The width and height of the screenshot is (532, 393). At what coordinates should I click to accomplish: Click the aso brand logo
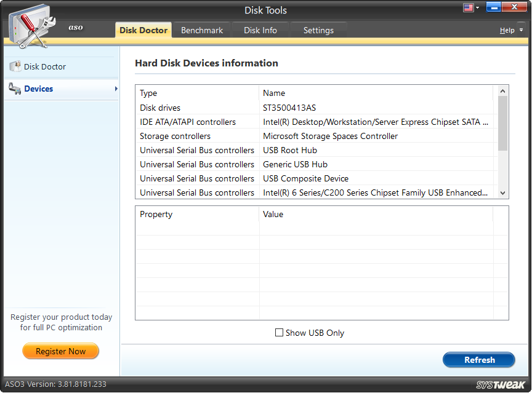75,27
